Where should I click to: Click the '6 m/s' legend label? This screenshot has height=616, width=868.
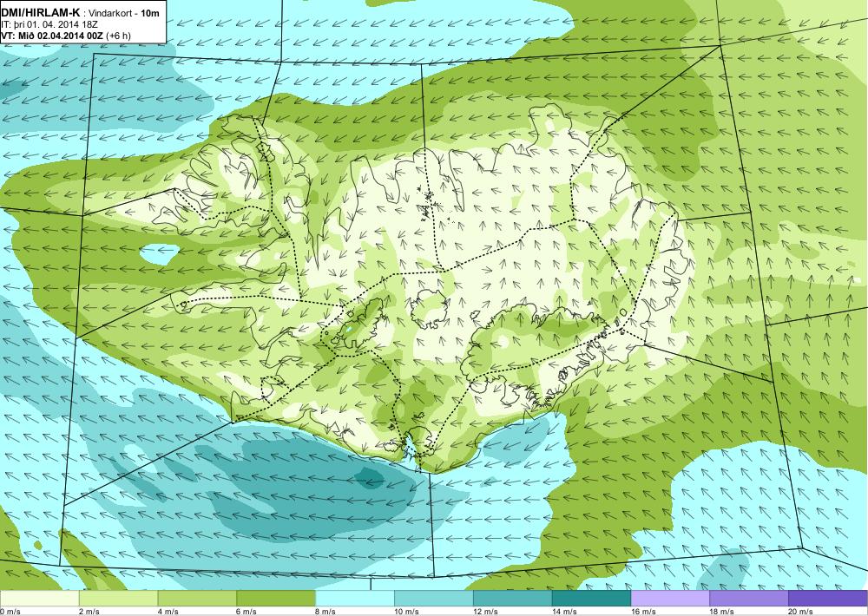(x=247, y=612)
